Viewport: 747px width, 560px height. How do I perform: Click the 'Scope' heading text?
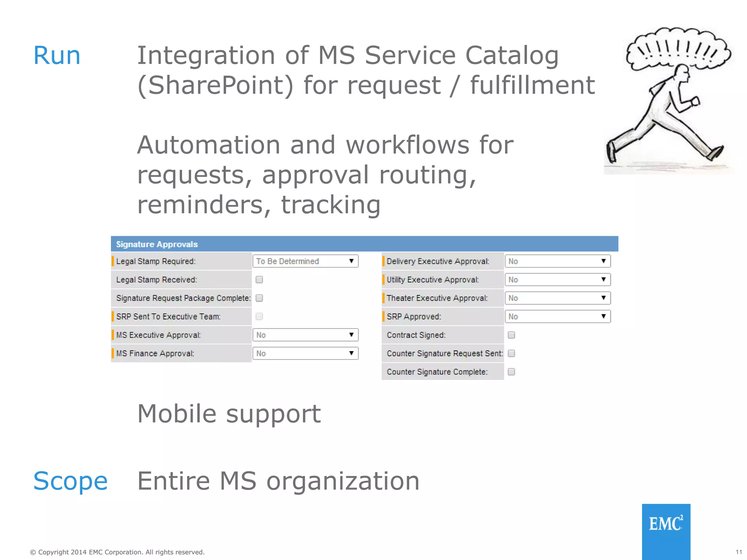(x=70, y=481)
